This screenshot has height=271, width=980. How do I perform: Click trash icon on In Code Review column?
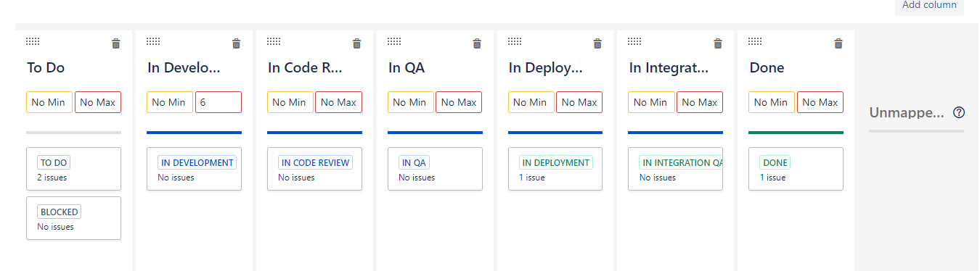[356, 43]
